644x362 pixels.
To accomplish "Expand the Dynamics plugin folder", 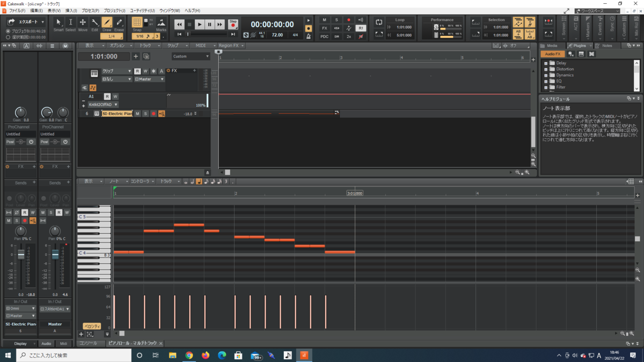I will (546, 75).
